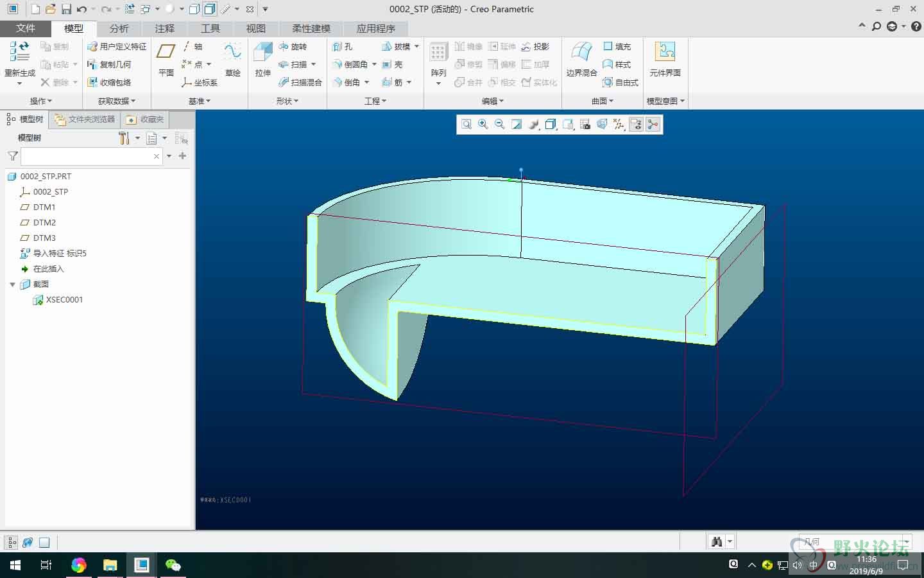The height and width of the screenshot is (578, 924).
Task: Switch to the 柔性建模 (Flexible Modeling) tab
Action: click(x=311, y=28)
